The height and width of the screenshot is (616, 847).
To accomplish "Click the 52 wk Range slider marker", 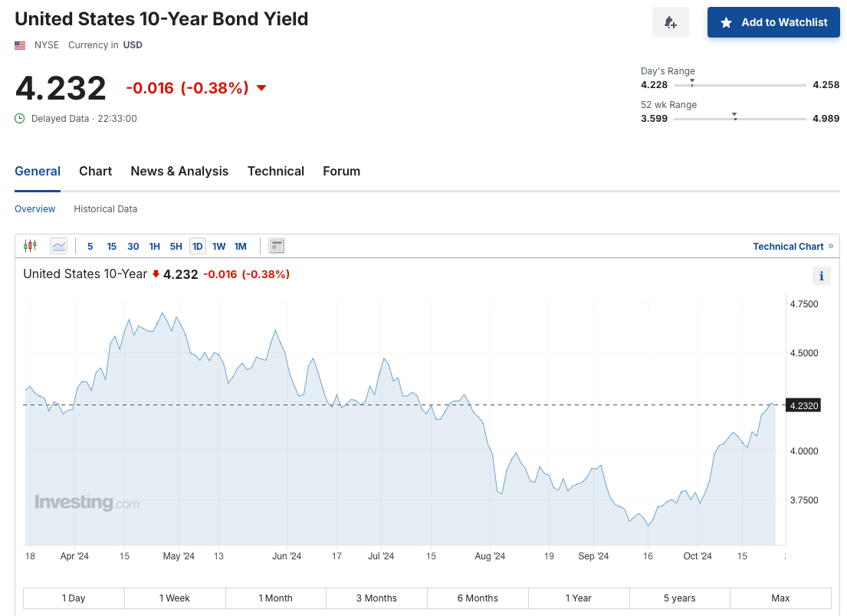I will click(x=734, y=116).
